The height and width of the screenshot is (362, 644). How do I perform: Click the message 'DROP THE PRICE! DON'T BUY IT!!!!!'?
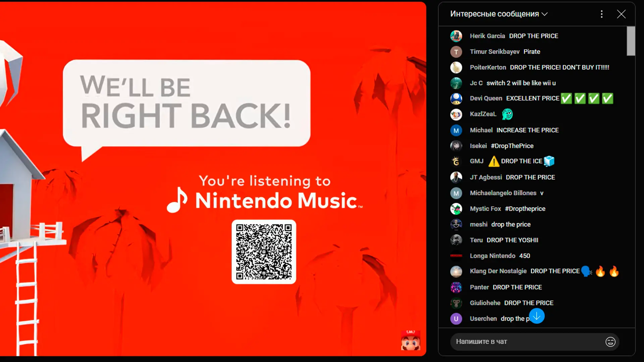(x=559, y=67)
